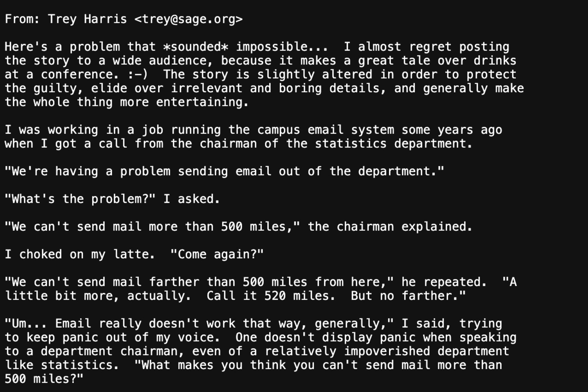Viewport: 588px width, 392px height.
Task: Click the word "explained"
Action: pos(437,227)
